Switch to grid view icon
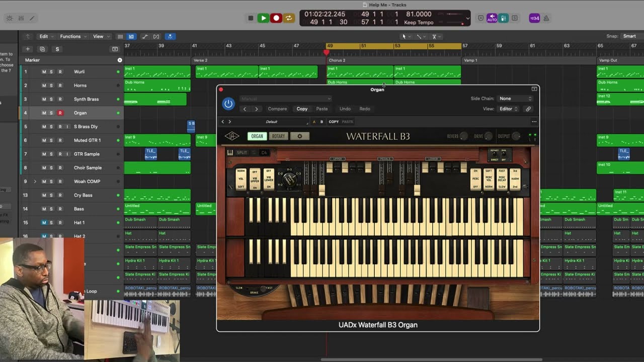The width and height of the screenshot is (644, 362). click(x=120, y=36)
